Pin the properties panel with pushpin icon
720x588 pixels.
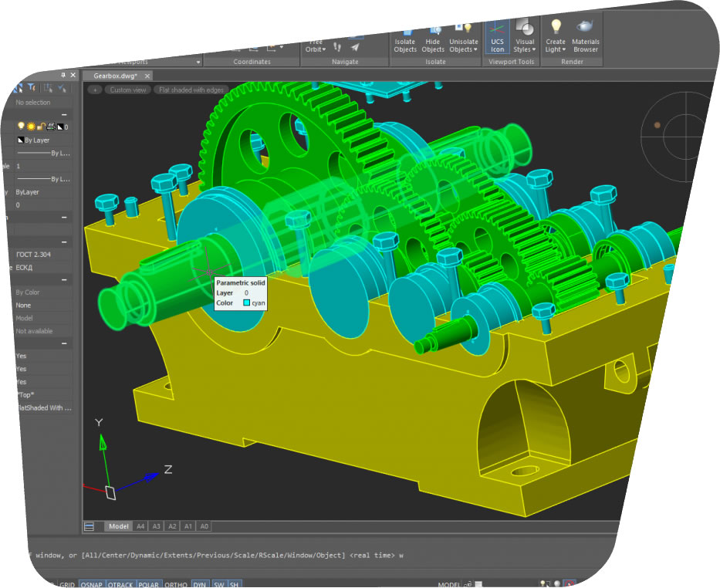63,76
